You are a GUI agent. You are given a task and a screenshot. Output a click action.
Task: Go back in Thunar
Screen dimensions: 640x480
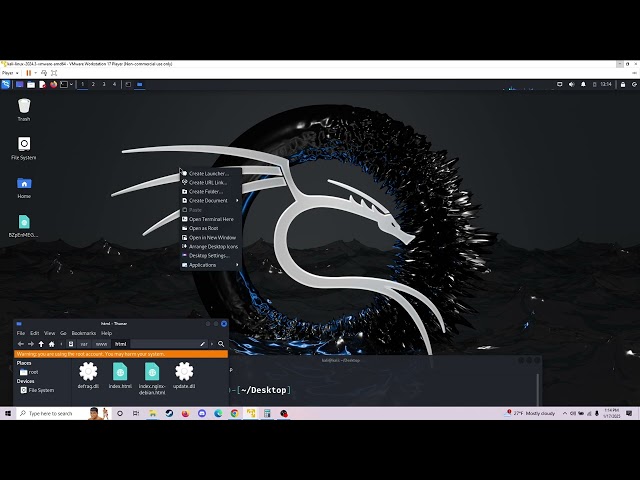[x=20, y=344]
